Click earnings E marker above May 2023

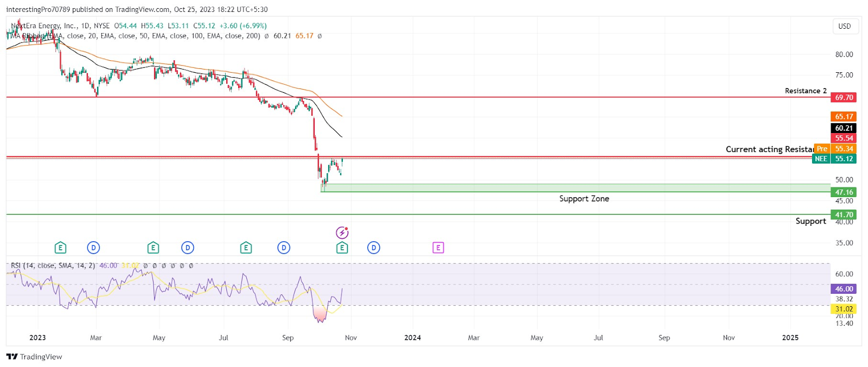tap(153, 248)
